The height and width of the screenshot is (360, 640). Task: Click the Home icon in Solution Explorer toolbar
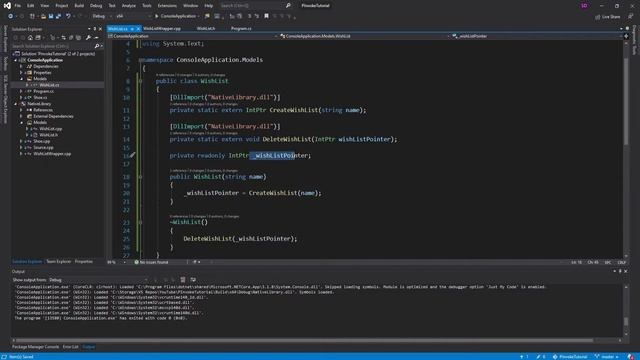30,38
